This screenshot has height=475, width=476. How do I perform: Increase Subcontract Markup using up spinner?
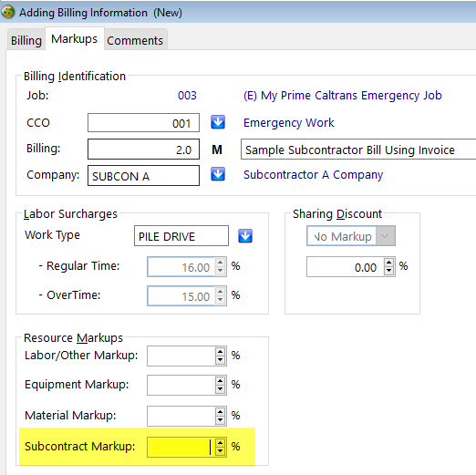pyautogui.click(x=220, y=443)
